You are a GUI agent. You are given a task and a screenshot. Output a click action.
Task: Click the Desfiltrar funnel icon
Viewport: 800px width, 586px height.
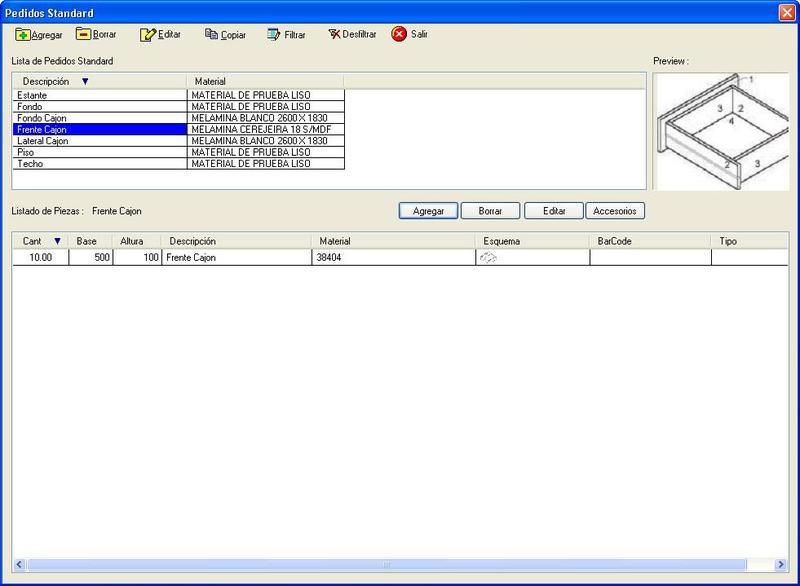pos(334,34)
